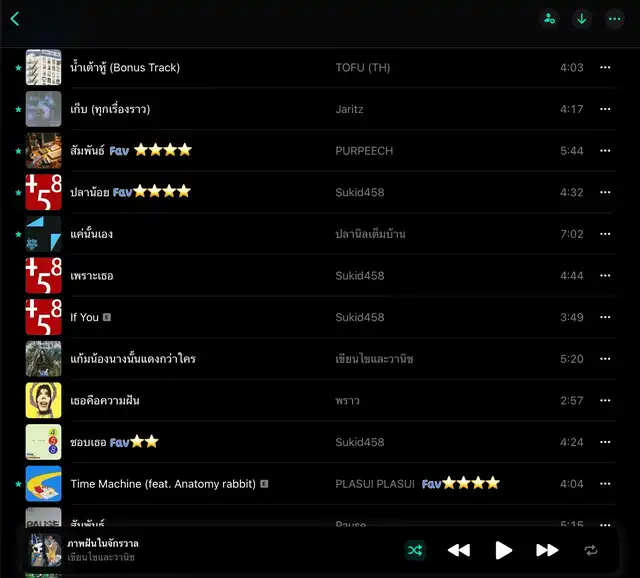Viewport: 640px width, 578px height.
Task: Click the back chevron arrow
Action: click(x=15, y=18)
